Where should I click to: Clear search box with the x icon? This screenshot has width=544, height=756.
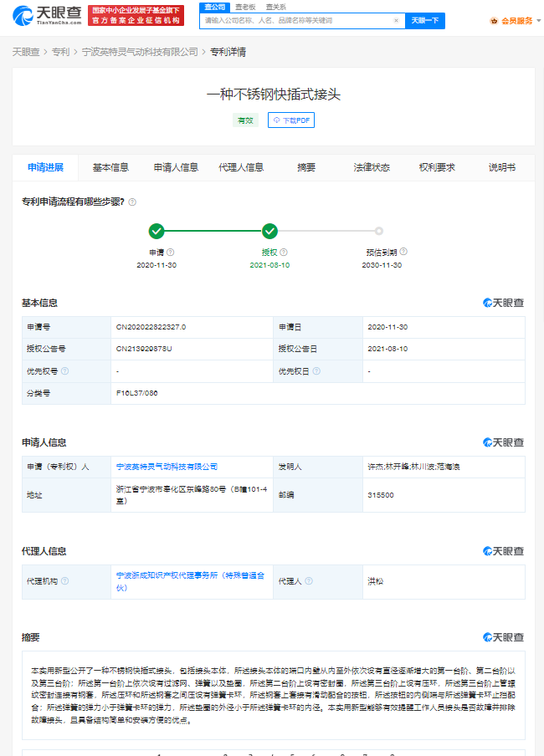396,20
